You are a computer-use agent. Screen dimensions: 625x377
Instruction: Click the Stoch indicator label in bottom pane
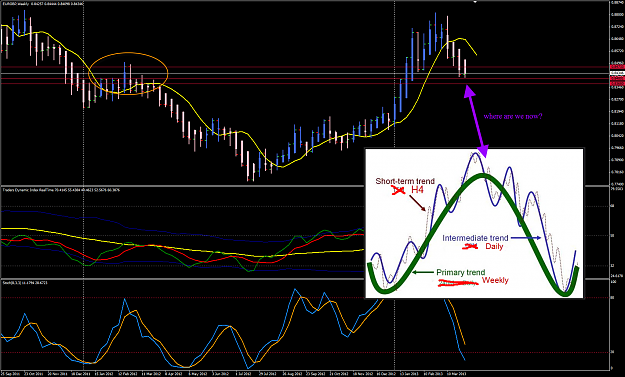(25, 283)
